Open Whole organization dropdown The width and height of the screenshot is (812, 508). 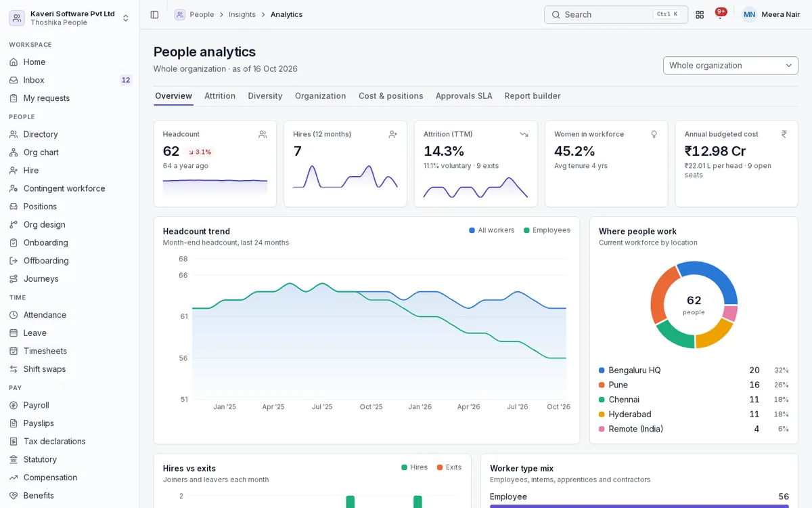(731, 66)
